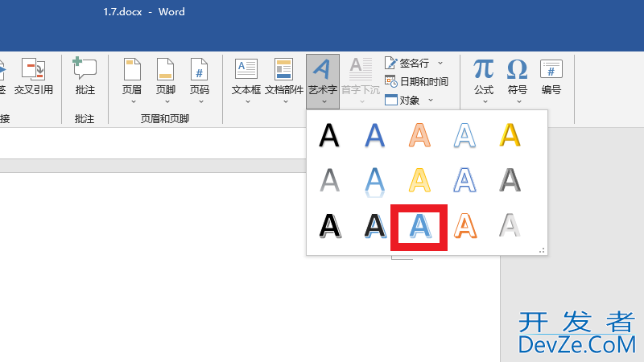Insert an Object (对象)
The image size is (644, 362).
click(x=402, y=100)
